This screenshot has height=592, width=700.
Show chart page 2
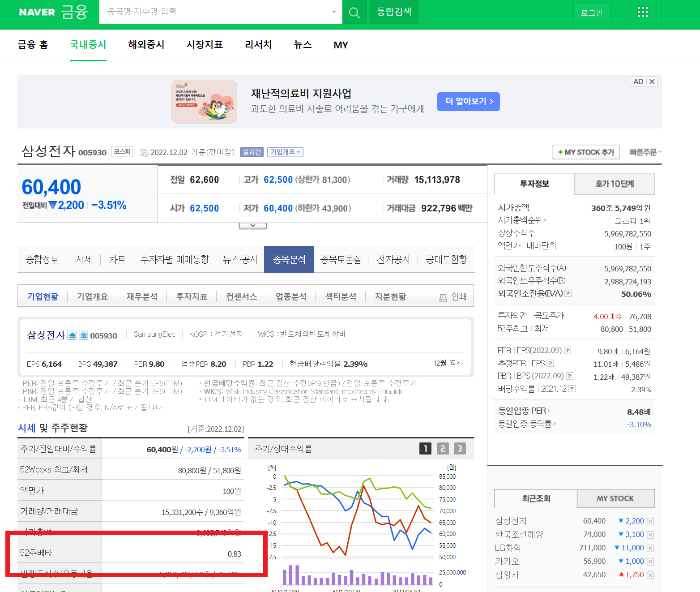coord(443,448)
